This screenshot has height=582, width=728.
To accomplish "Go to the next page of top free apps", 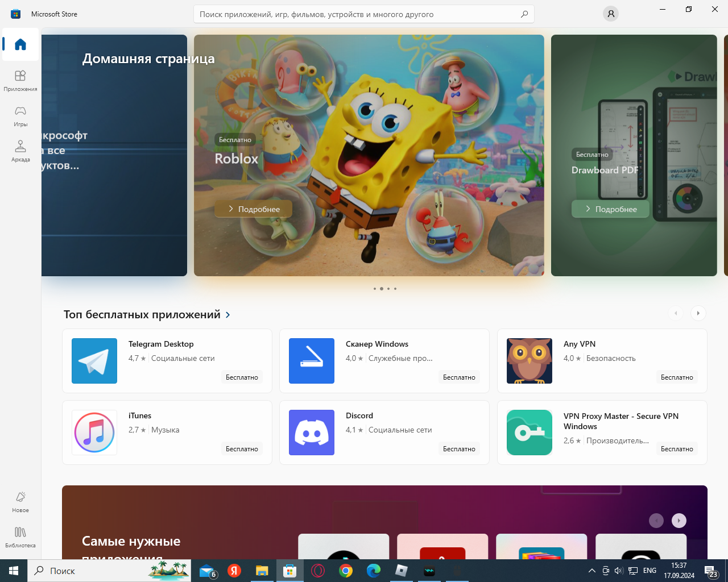I will (698, 313).
